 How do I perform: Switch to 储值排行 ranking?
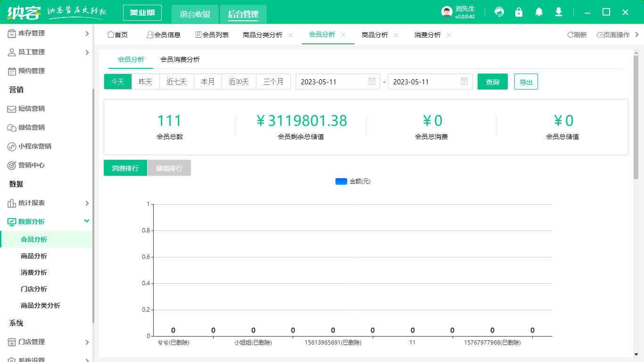coord(169,168)
